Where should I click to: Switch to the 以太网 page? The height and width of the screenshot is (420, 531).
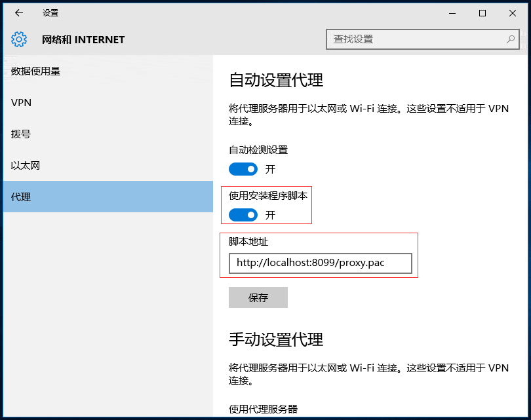coord(26,166)
